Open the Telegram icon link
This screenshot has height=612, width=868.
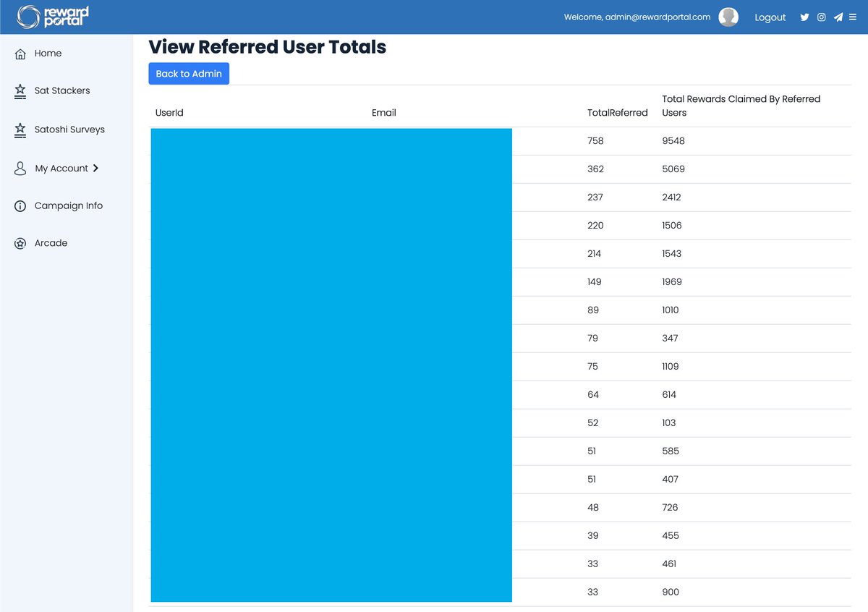click(838, 17)
